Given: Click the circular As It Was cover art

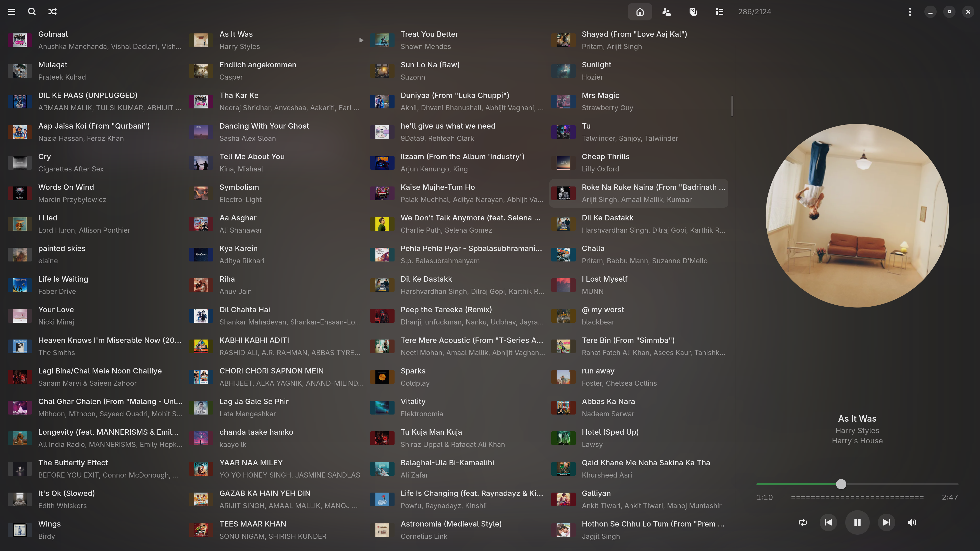Looking at the screenshot, I should pyautogui.click(x=857, y=216).
